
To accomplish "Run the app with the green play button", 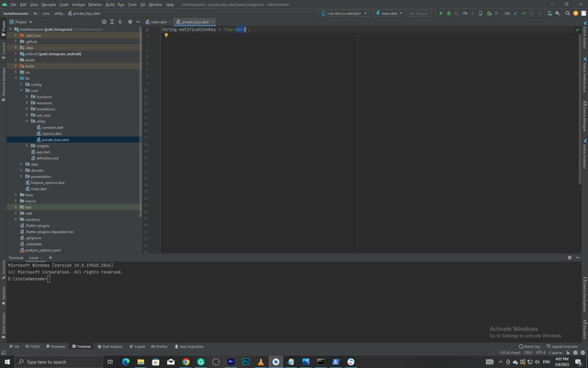I will pyautogui.click(x=441, y=13).
